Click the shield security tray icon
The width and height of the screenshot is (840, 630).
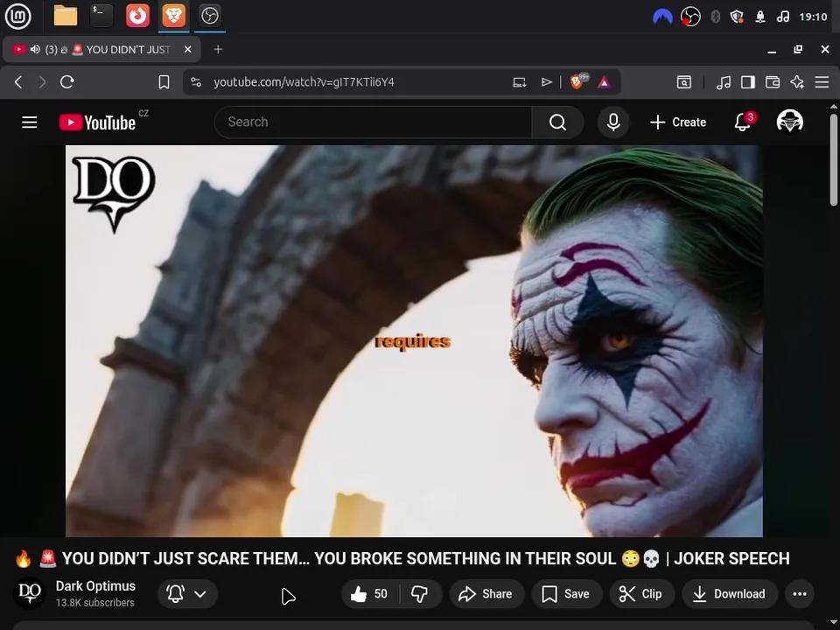[x=737, y=17]
